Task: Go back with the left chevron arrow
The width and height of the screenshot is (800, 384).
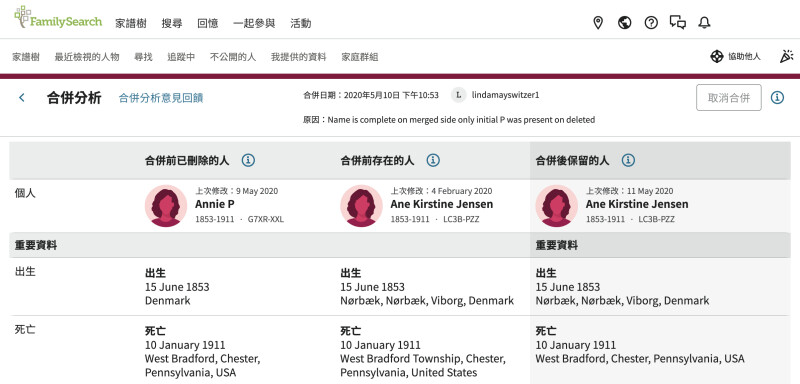Action: 21,97
